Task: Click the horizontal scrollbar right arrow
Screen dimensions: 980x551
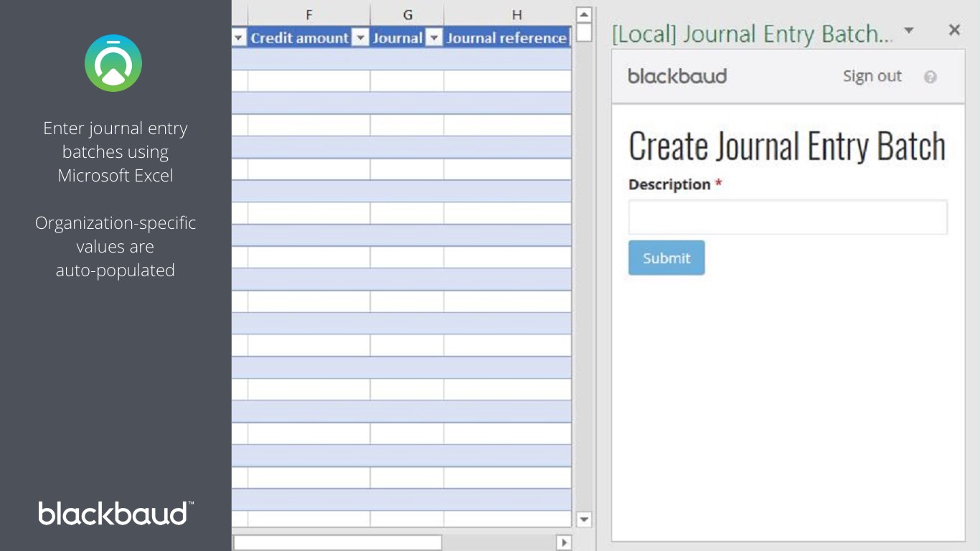Action: point(564,542)
